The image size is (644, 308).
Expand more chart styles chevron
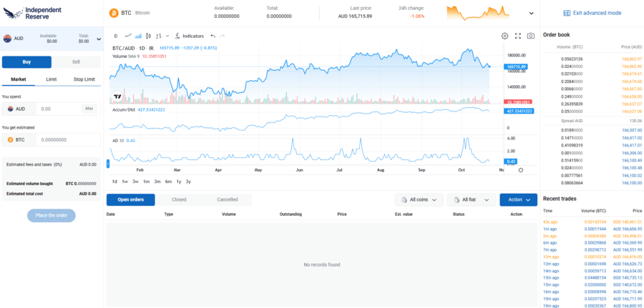167,36
